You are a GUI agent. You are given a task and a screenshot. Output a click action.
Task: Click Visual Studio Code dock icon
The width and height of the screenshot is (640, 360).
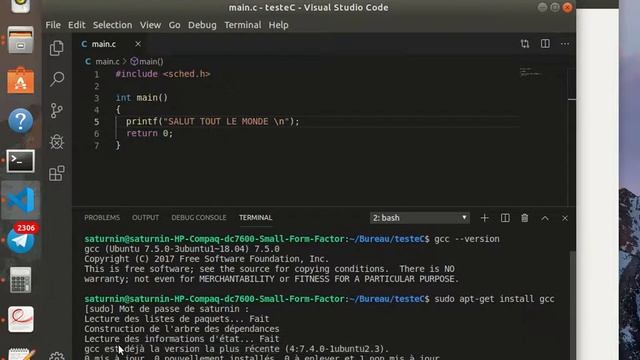point(20,200)
